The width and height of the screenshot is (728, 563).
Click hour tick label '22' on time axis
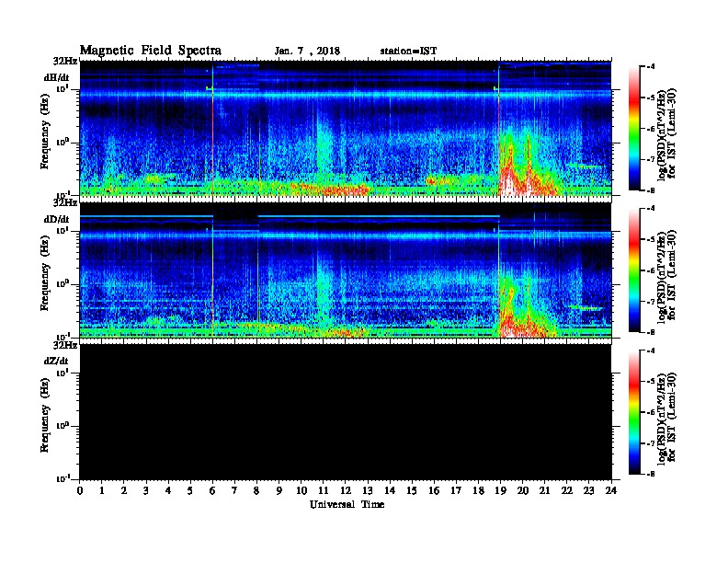tap(567, 491)
